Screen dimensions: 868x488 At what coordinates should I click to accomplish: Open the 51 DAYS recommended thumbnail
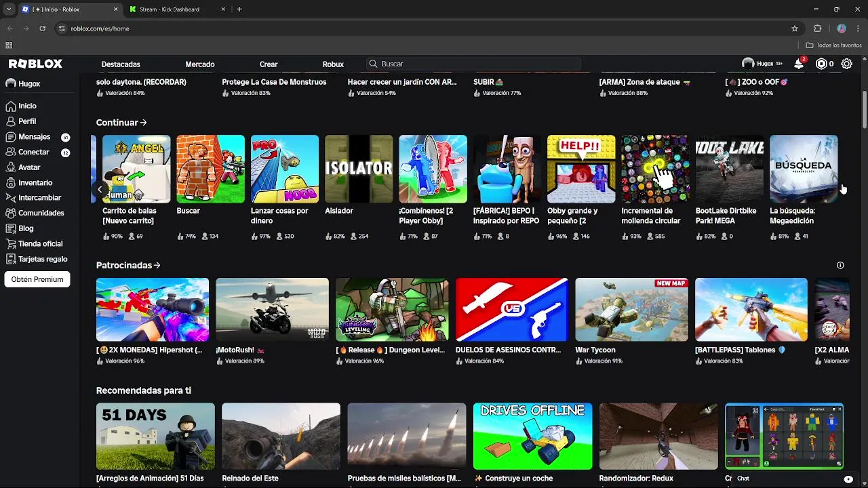click(155, 436)
